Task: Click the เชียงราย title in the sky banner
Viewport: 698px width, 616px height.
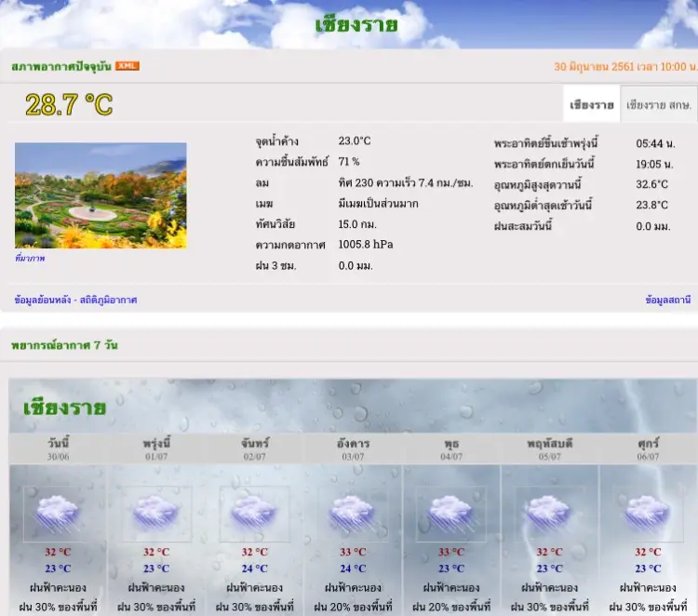Action: click(x=356, y=24)
